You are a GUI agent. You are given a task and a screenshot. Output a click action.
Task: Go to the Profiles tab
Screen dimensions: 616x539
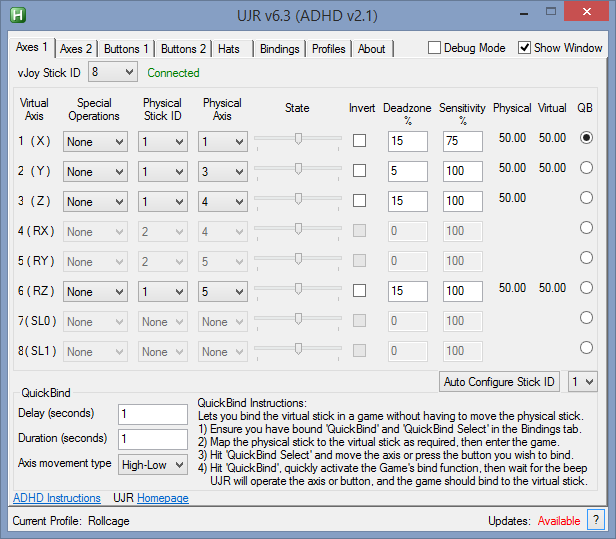(328, 49)
